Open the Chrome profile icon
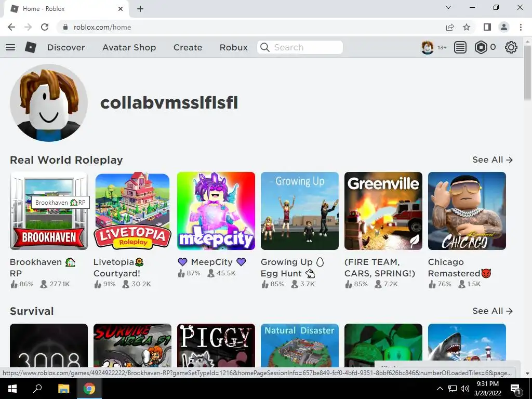The width and height of the screenshot is (532, 399). tap(504, 27)
